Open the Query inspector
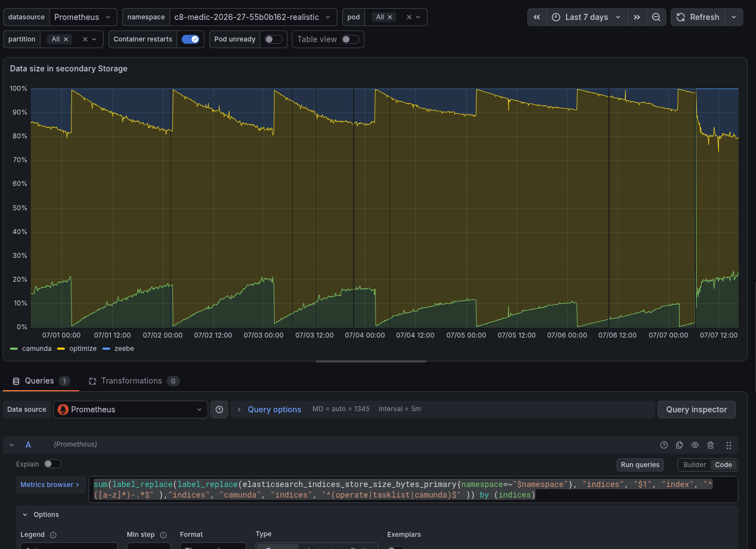 click(697, 410)
